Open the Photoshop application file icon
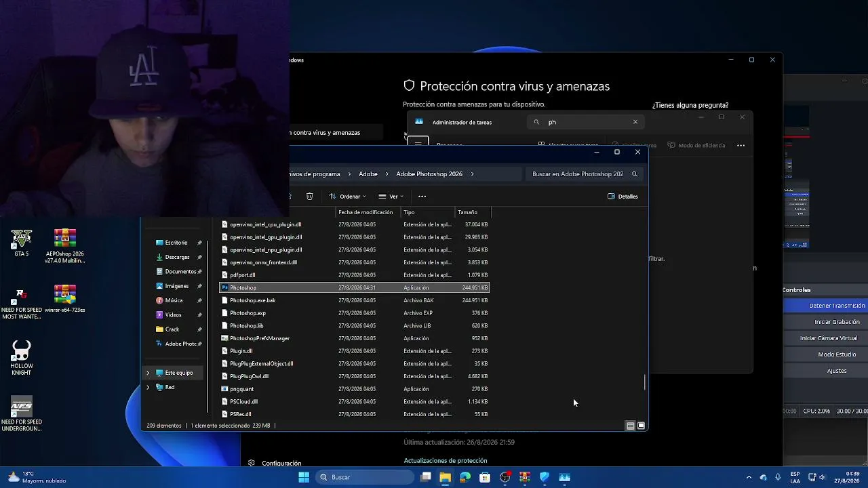Viewport: 868px width, 488px height. pyautogui.click(x=225, y=288)
